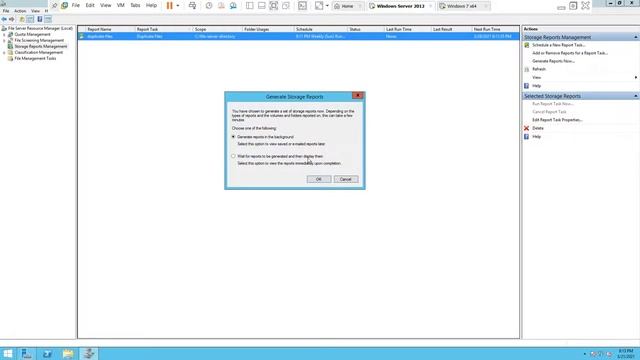This screenshot has height=360, width=640.
Task: Click the MMC forward arrow icon
Action: click(x=11, y=19)
